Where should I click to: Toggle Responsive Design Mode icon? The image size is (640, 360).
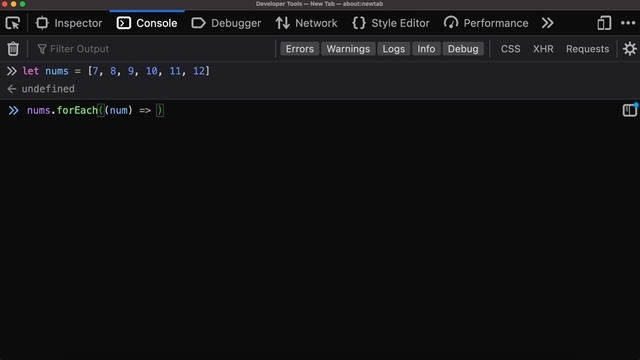click(x=604, y=23)
